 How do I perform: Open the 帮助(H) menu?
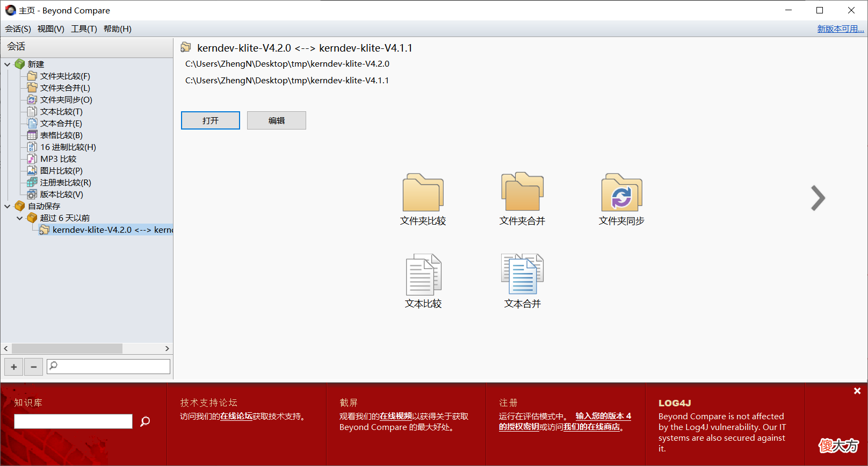coord(118,29)
